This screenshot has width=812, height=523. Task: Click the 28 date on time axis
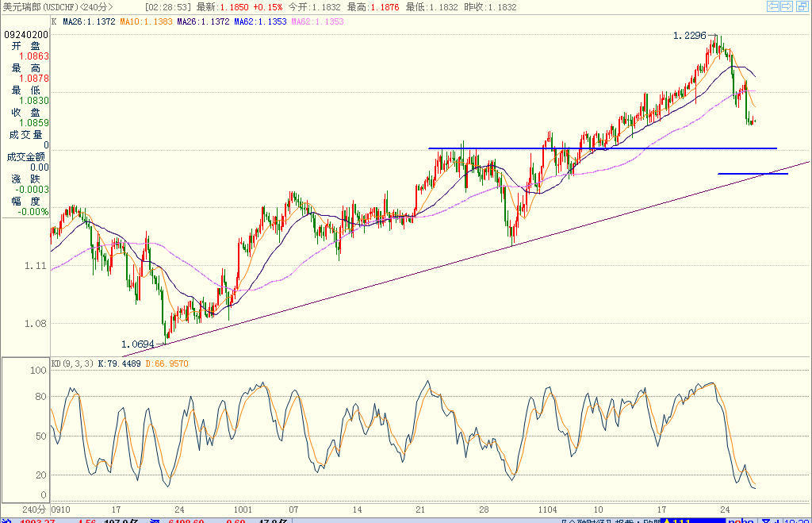(484, 510)
